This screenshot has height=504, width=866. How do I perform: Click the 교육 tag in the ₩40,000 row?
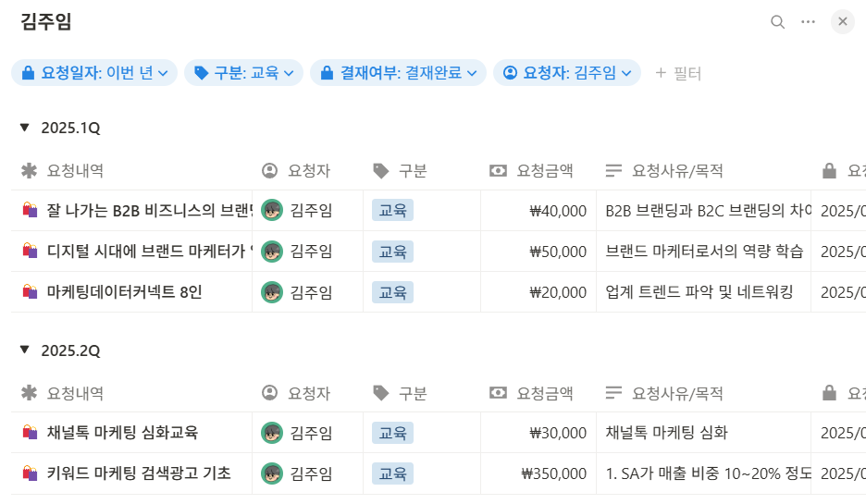392,210
